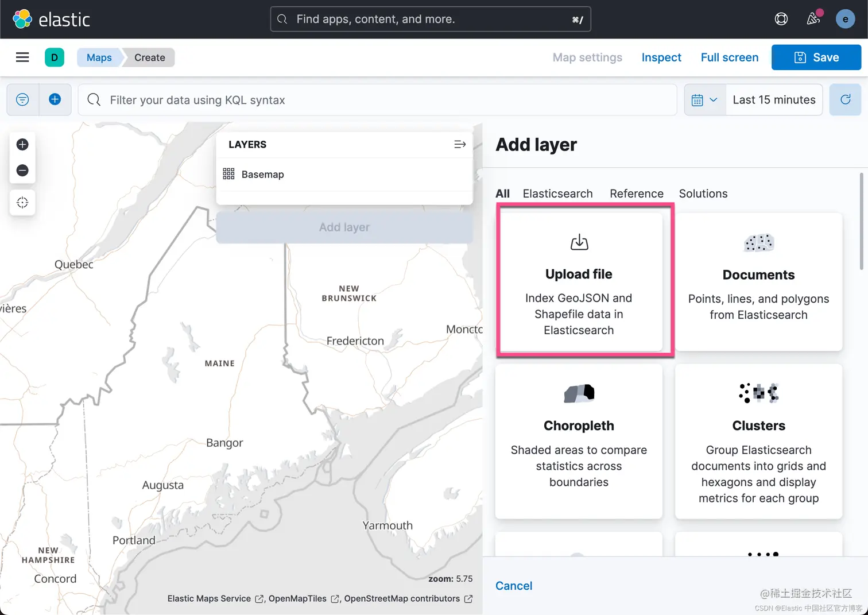This screenshot has height=615, width=868.
Task: Click the Choropleth card icon
Action: click(579, 393)
